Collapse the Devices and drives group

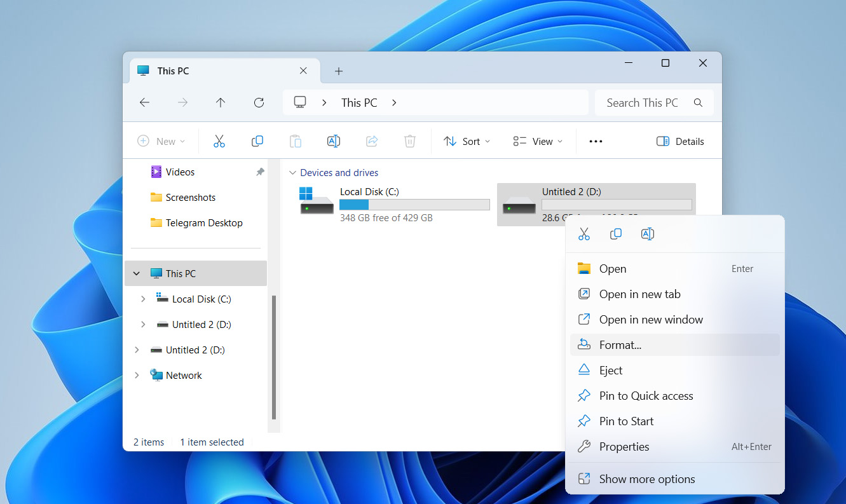(292, 173)
